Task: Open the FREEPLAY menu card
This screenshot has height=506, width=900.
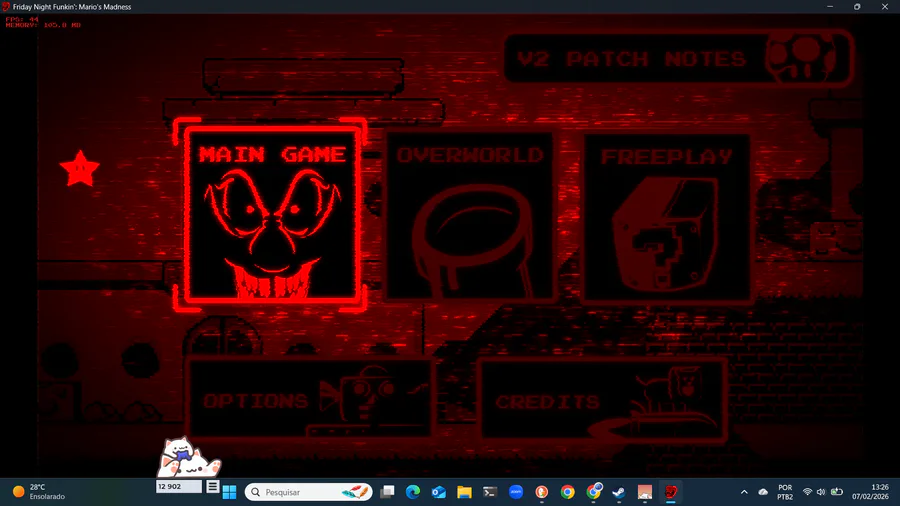Action: 666,218
